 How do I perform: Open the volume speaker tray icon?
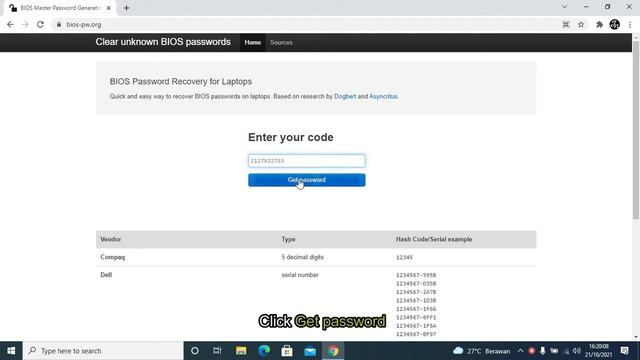coord(577,351)
